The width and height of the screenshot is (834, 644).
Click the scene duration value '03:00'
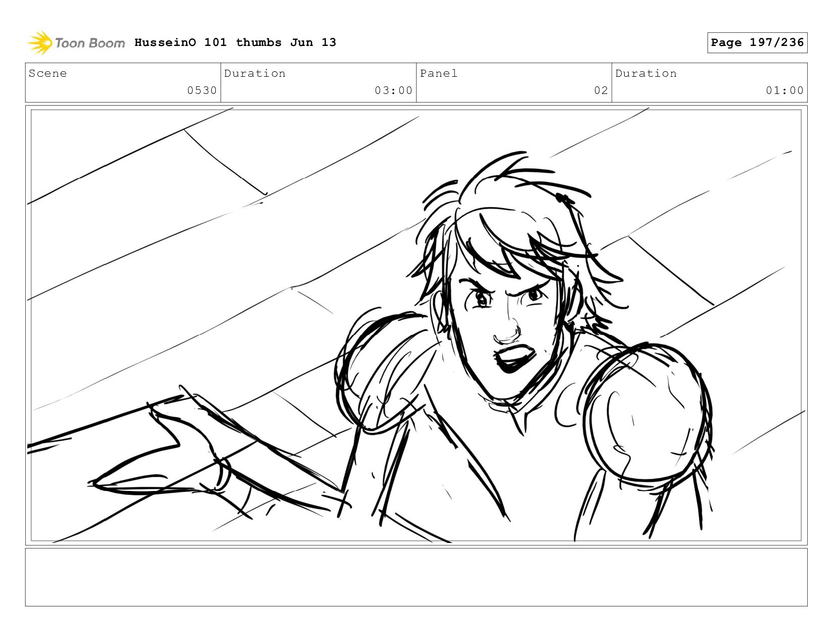[394, 90]
